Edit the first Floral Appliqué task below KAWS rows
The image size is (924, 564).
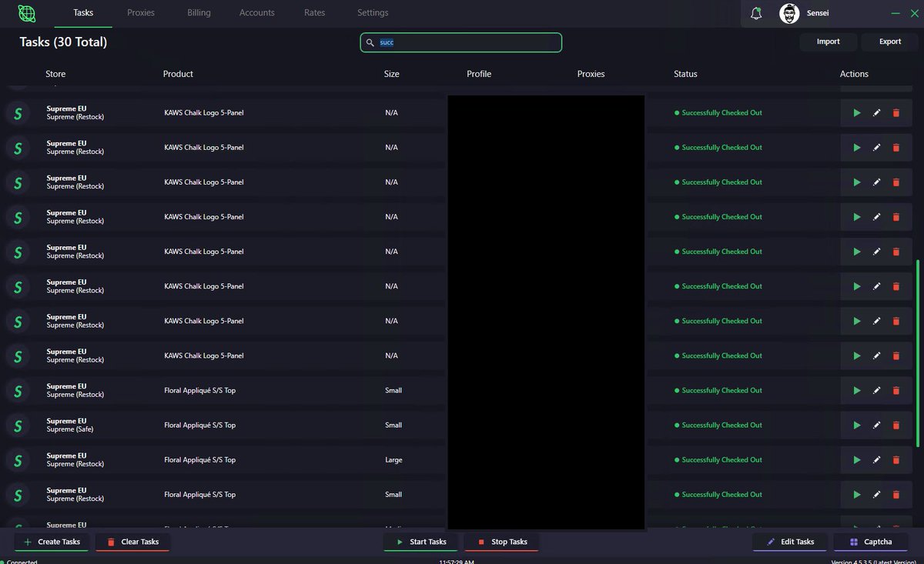coord(876,390)
